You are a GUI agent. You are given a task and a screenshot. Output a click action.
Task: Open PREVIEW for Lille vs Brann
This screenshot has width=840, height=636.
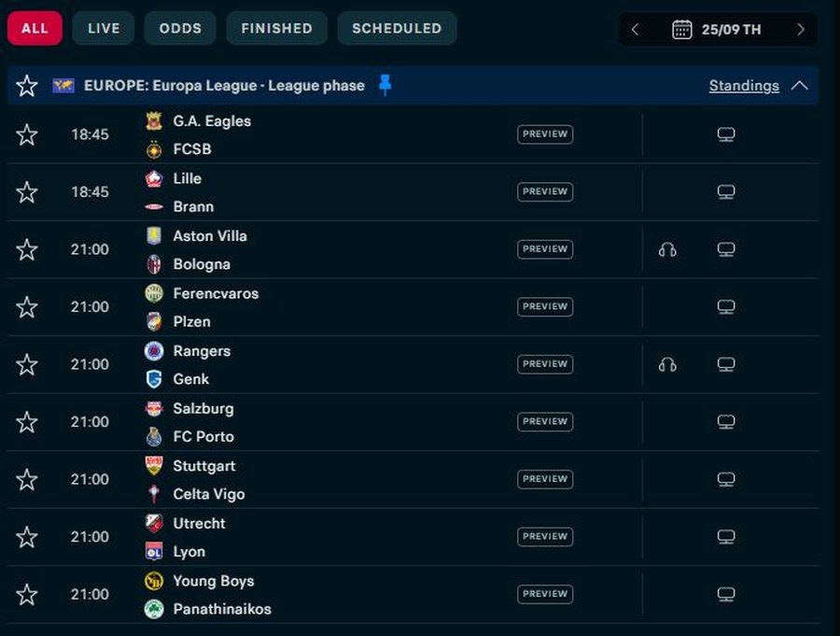point(545,191)
